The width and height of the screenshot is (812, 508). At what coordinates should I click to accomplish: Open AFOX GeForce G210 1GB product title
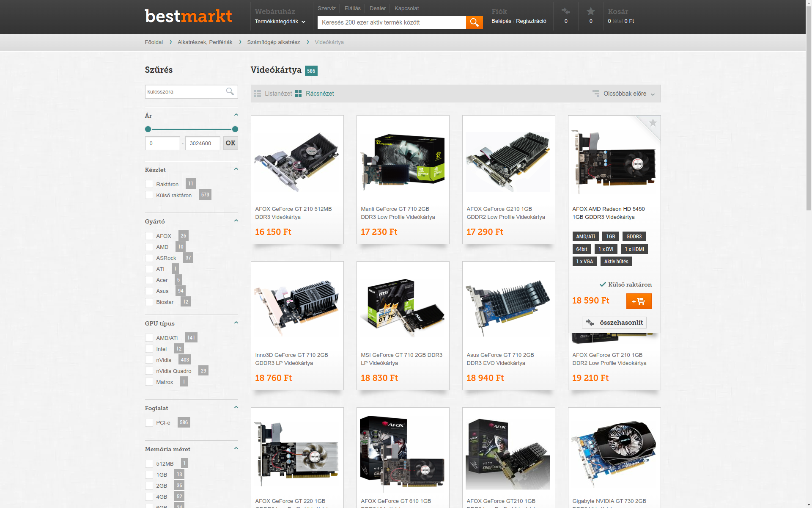[x=505, y=213]
